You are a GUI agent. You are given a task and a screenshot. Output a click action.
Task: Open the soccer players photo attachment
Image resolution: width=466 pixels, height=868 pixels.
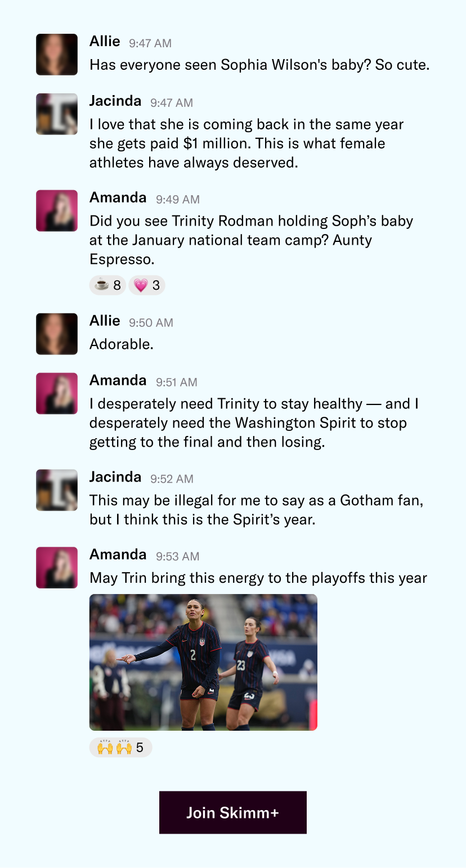[x=203, y=662]
